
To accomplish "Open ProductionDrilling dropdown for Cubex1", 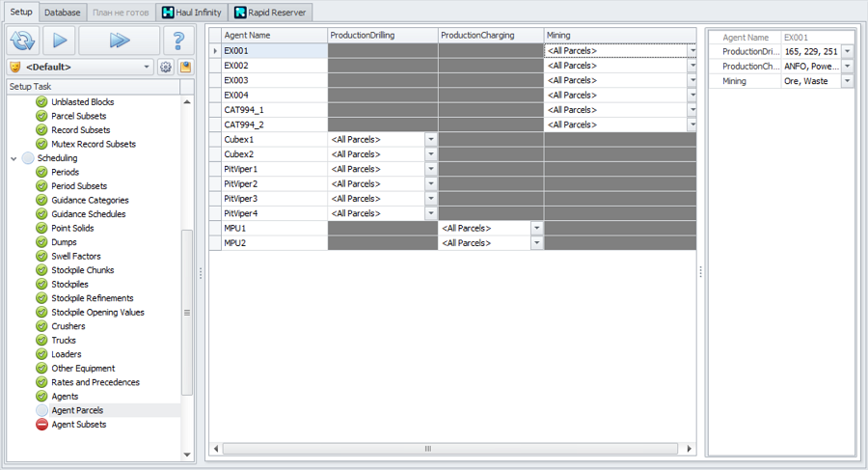I will click(431, 140).
